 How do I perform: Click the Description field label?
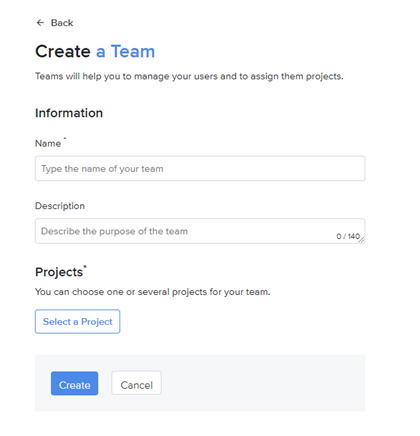[x=60, y=206]
